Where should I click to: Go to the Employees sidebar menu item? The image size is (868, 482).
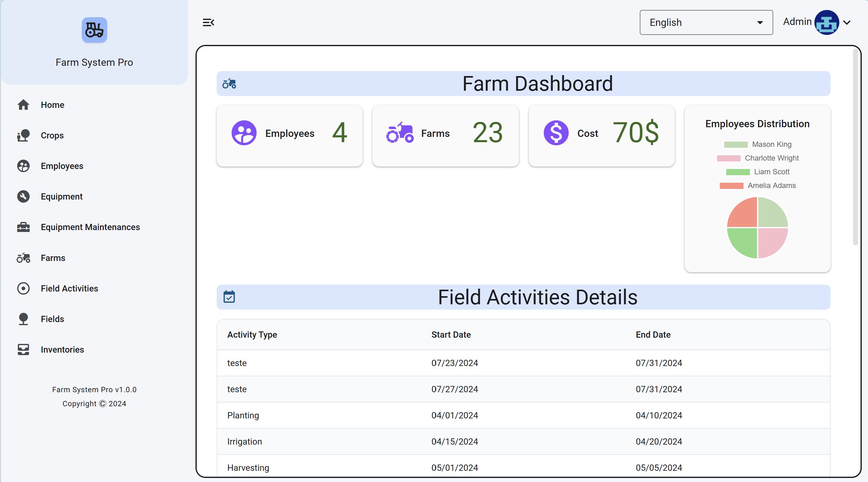(62, 166)
